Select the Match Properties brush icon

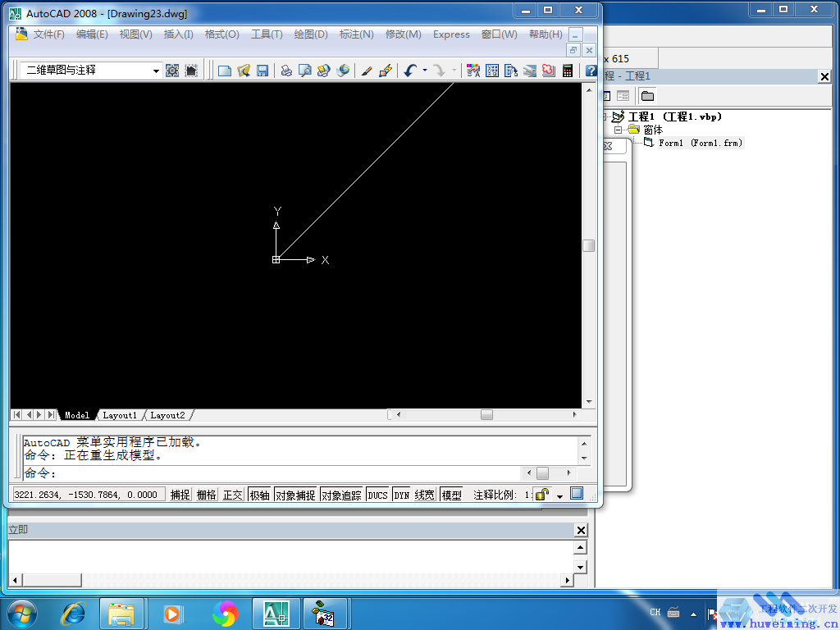(367, 71)
